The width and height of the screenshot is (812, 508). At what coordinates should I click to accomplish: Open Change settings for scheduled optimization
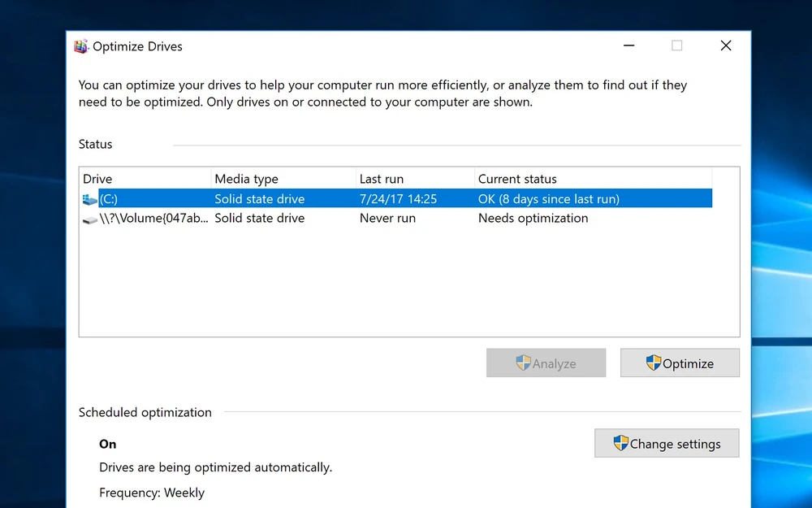pyautogui.click(x=667, y=444)
